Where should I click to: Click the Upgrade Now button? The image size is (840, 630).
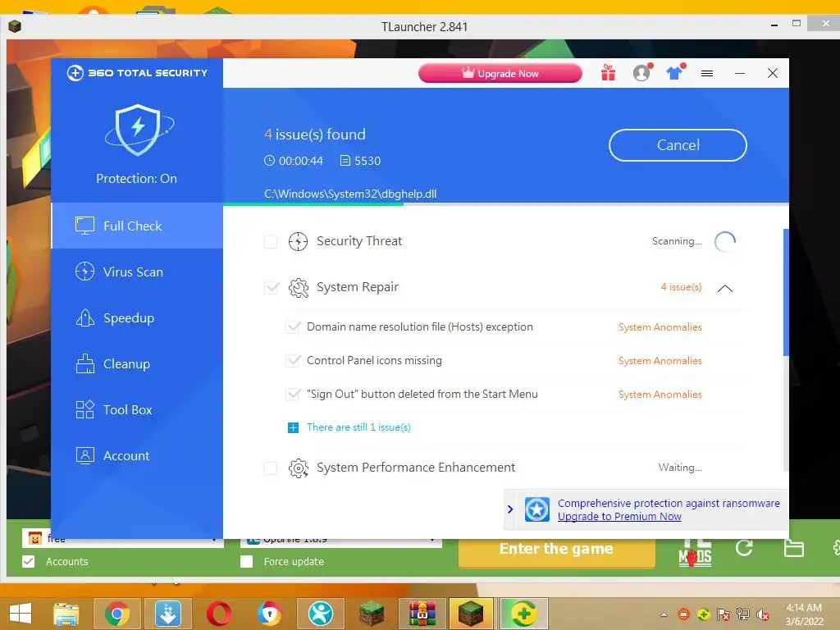[x=500, y=73]
